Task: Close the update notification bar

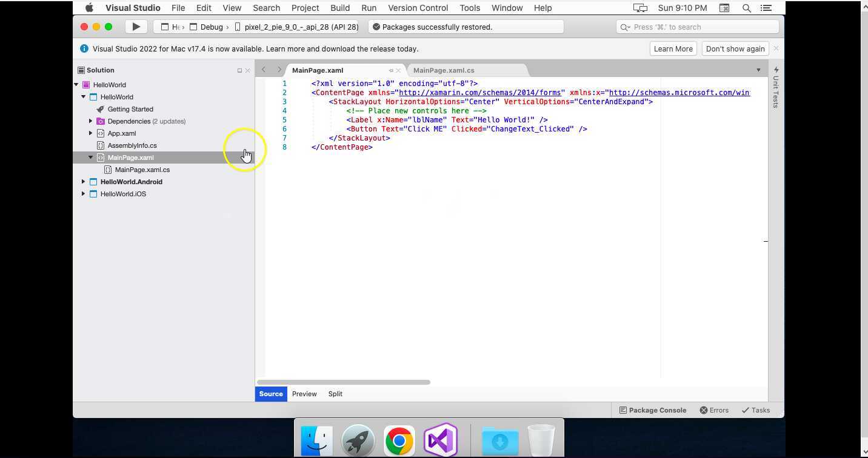Action: (x=776, y=48)
